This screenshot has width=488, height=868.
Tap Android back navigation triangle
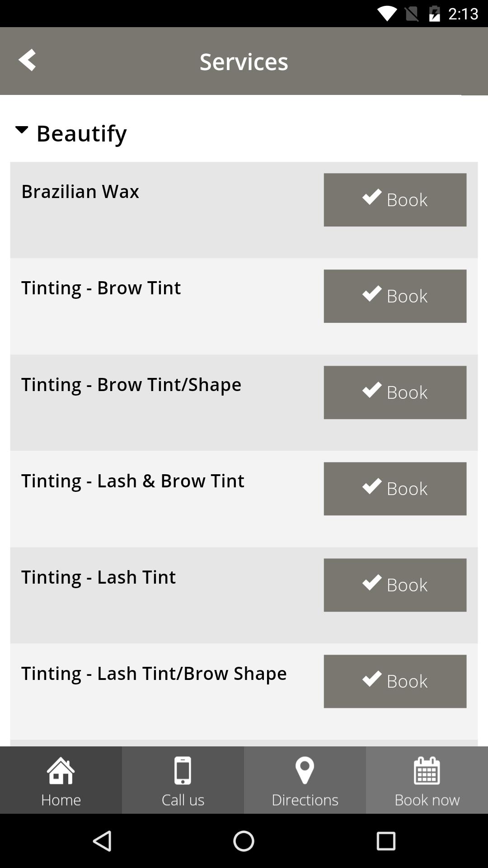(x=102, y=841)
